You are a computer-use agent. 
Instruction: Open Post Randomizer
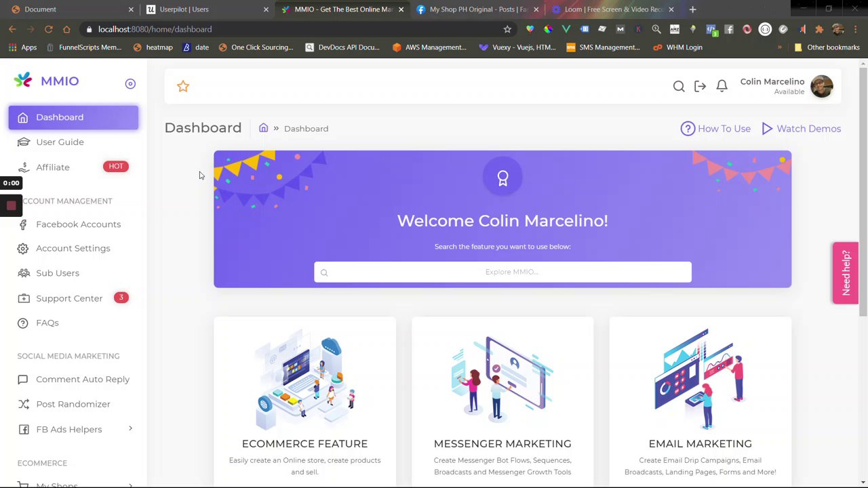[73, 404]
